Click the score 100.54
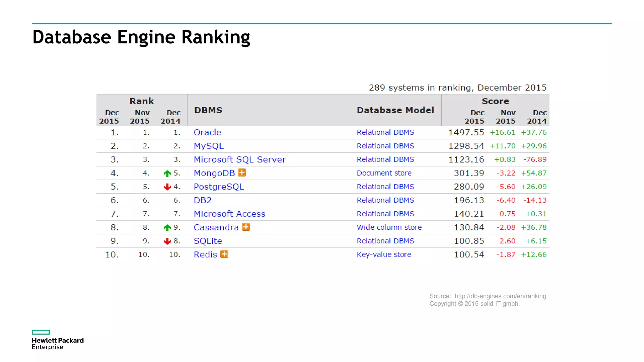 (469, 255)
